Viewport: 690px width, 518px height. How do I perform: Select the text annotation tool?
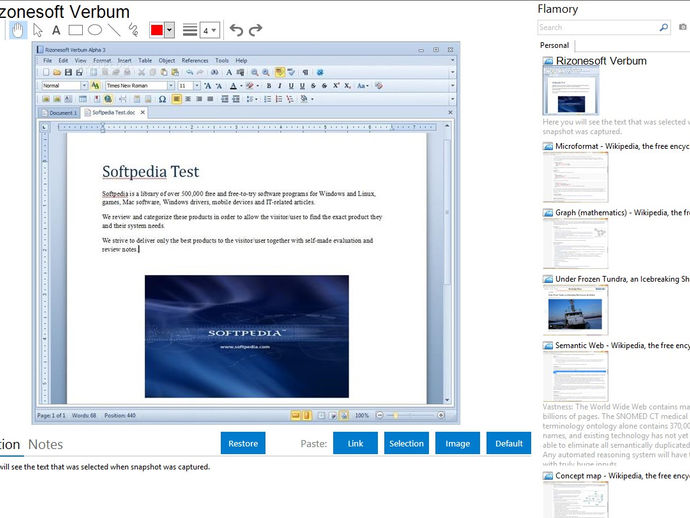coord(56,30)
